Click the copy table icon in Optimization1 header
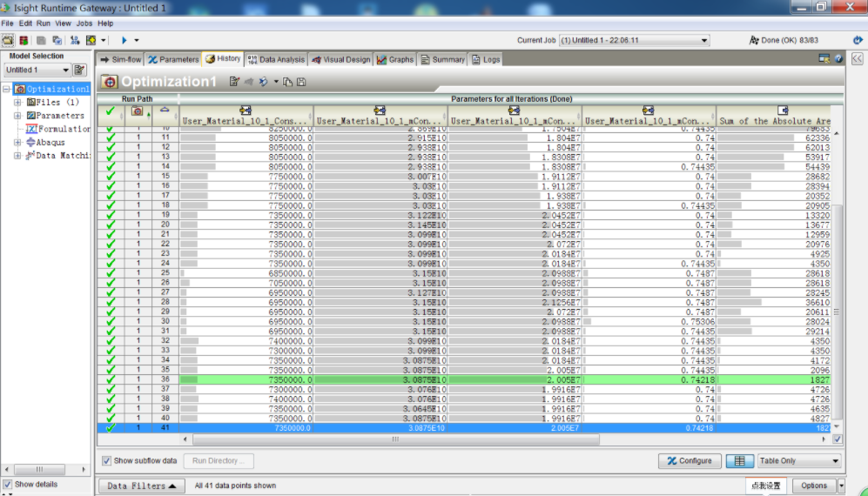 pos(287,82)
